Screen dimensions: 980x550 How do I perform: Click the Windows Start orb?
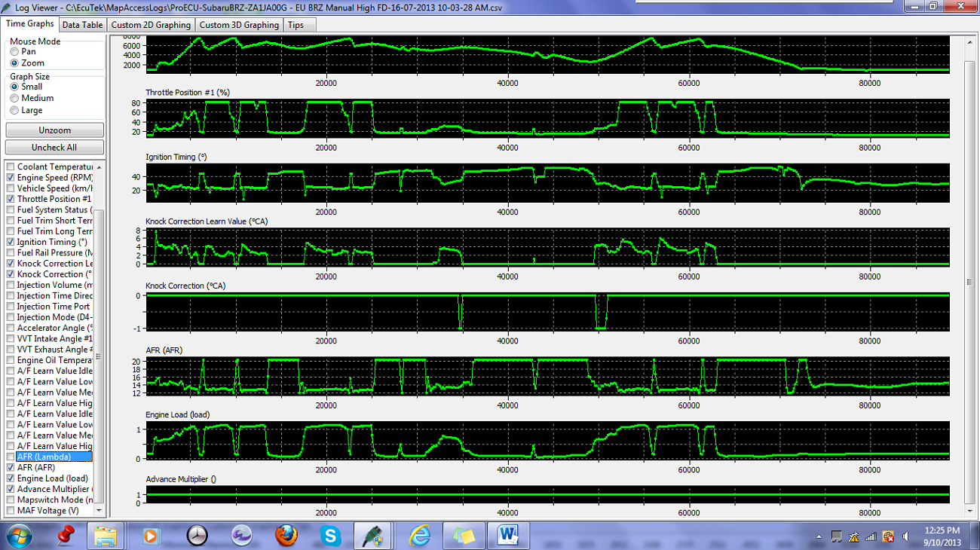pyautogui.click(x=17, y=536)
